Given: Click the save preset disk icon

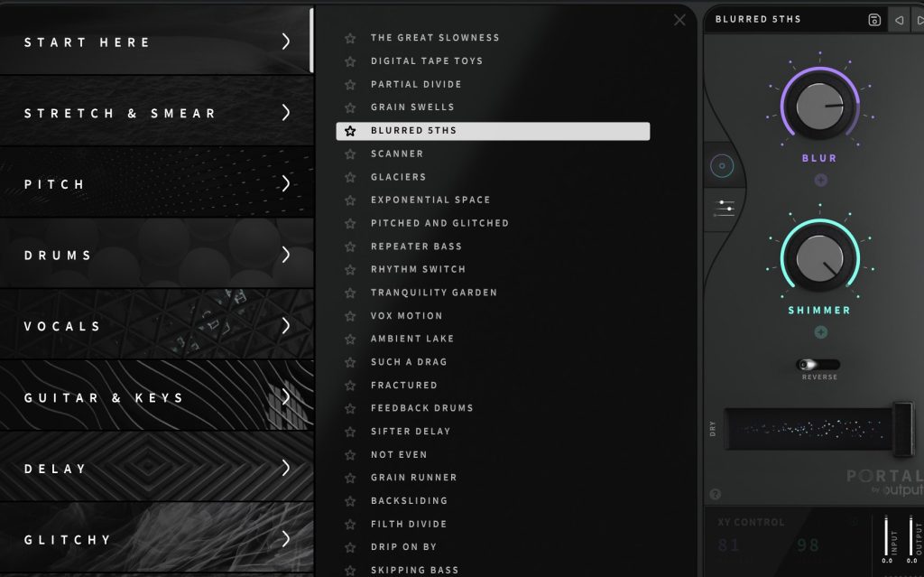Looking at the screenshot, I should point(873,20).
